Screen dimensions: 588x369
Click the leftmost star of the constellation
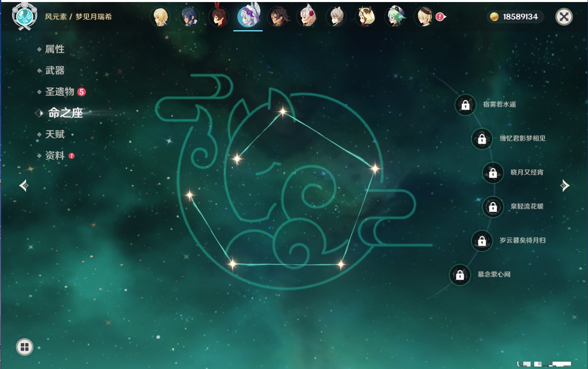click(x=190, y=195)
